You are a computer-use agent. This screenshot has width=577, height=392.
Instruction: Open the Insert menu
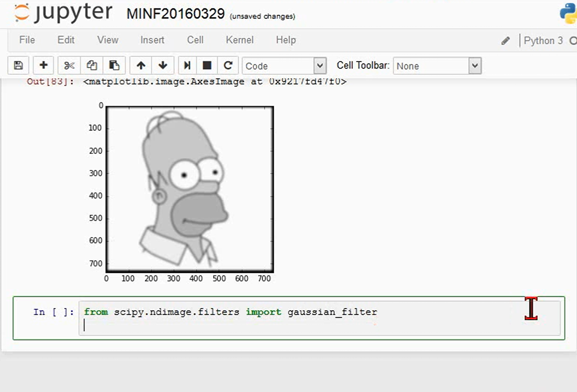tap(152, 40)
